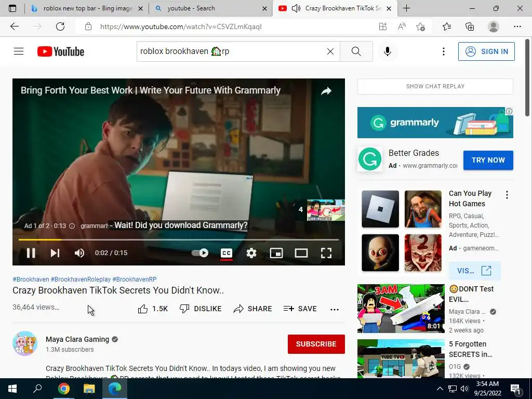Go back with the browser back arrow

(x=15, y=26)
